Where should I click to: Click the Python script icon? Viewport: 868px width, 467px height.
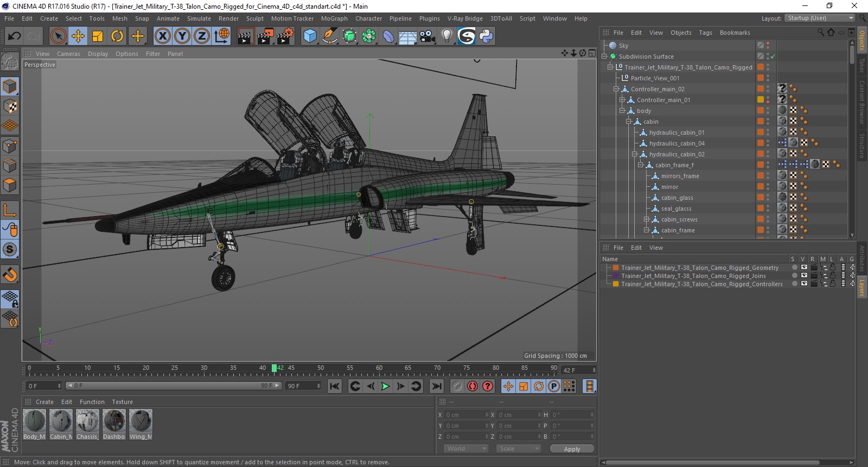[x=486, y=36]
